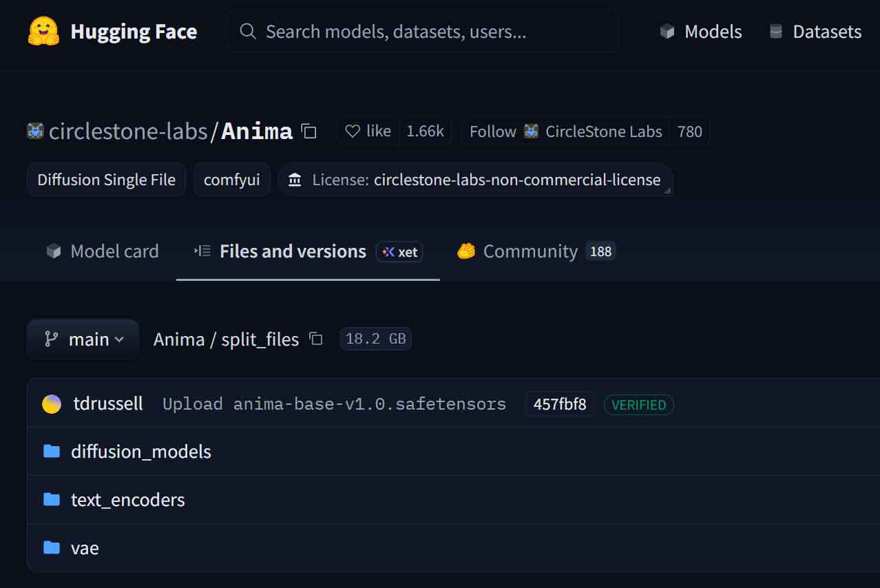The height and width of the screenshot is (588, 880).
Task: Copy the split_files path
Action: point(316,339)
